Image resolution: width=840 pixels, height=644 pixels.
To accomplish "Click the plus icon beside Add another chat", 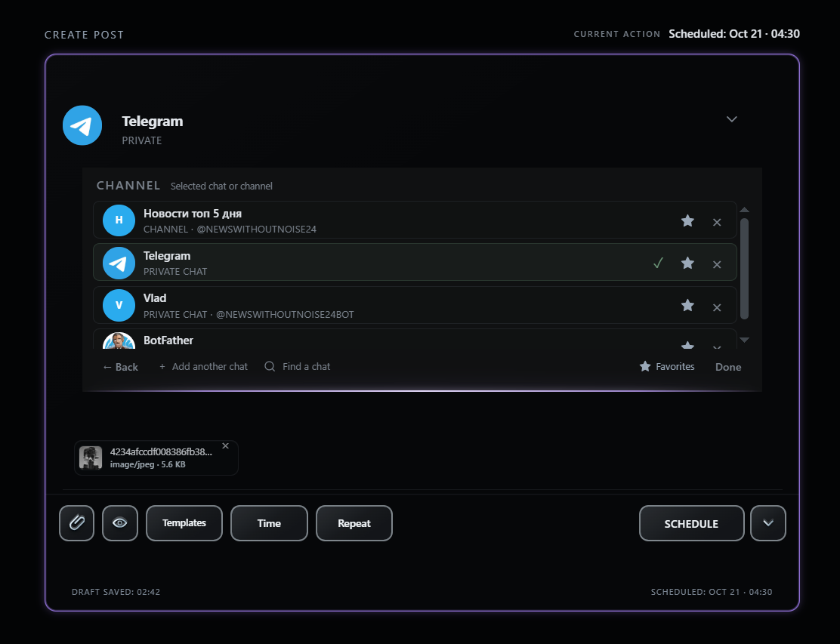I will click(162, 367).
